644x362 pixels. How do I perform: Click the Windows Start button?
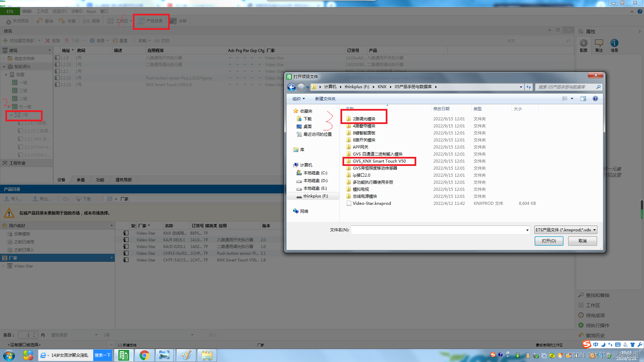(x=9, y=355)
